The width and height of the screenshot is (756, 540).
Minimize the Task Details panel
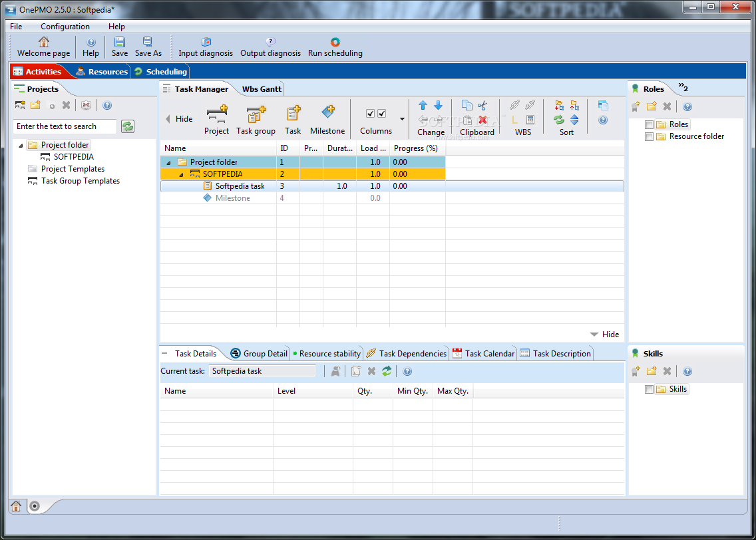(x=164, y=353)
